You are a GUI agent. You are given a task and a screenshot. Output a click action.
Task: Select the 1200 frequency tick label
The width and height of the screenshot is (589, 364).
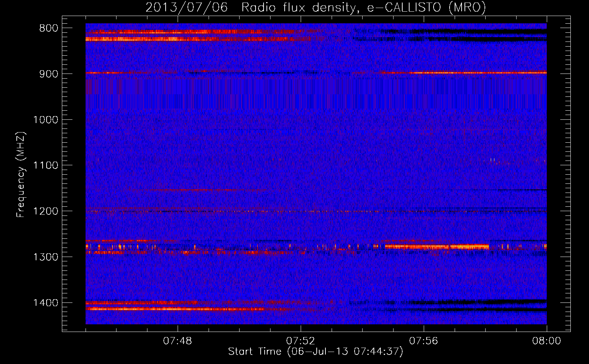point(46,211)
